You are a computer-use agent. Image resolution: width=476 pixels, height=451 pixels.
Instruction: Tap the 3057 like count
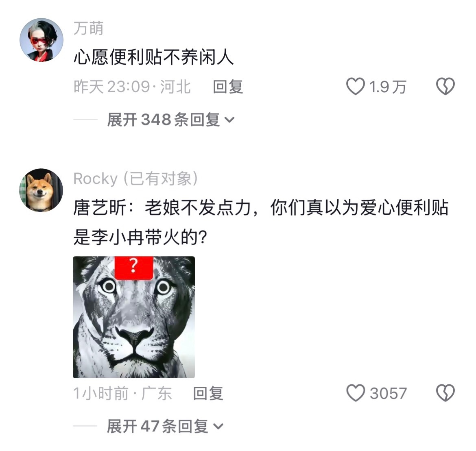(x=388, y=393)
